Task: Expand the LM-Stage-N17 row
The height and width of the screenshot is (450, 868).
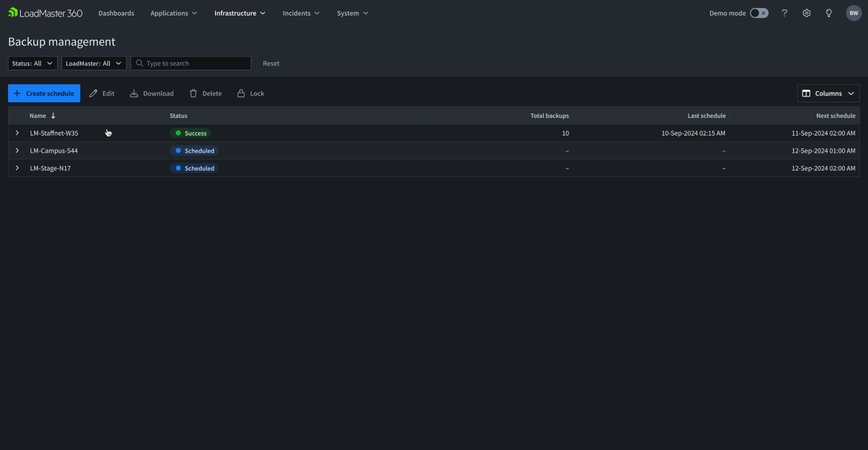Action: [x=17, y=168]
